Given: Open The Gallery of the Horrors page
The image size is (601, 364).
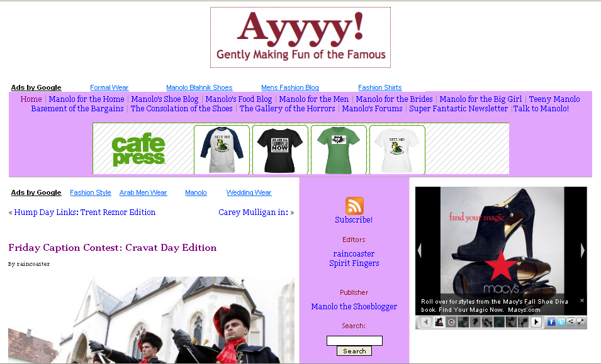Looking at the screenshot, I should [287, 109].
